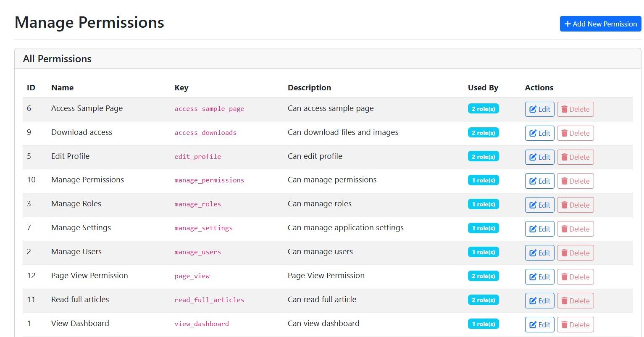Click the read_full_articles key
Viewport: 644px width, 337px height.
coord(209,300)
